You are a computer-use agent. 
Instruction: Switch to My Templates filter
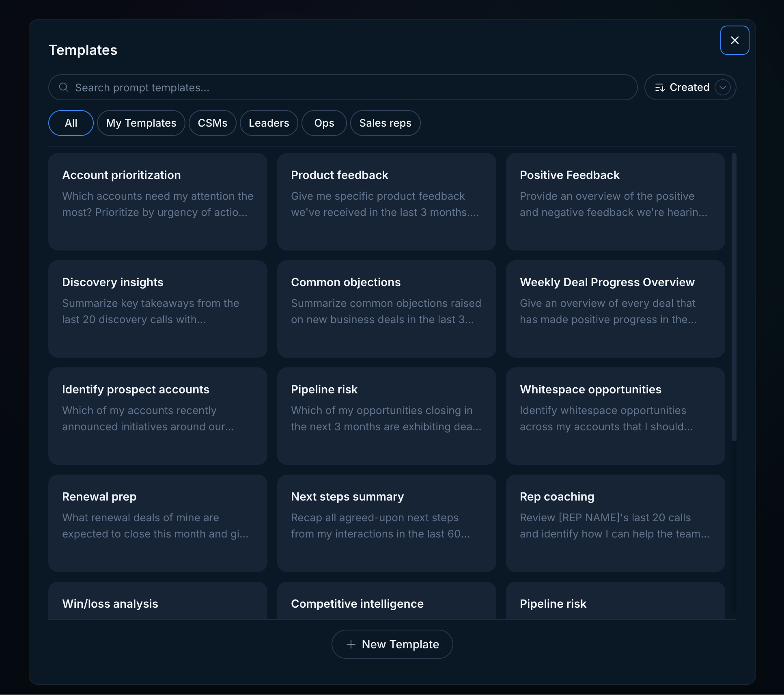pyautogui.click(x=141, y=123)
